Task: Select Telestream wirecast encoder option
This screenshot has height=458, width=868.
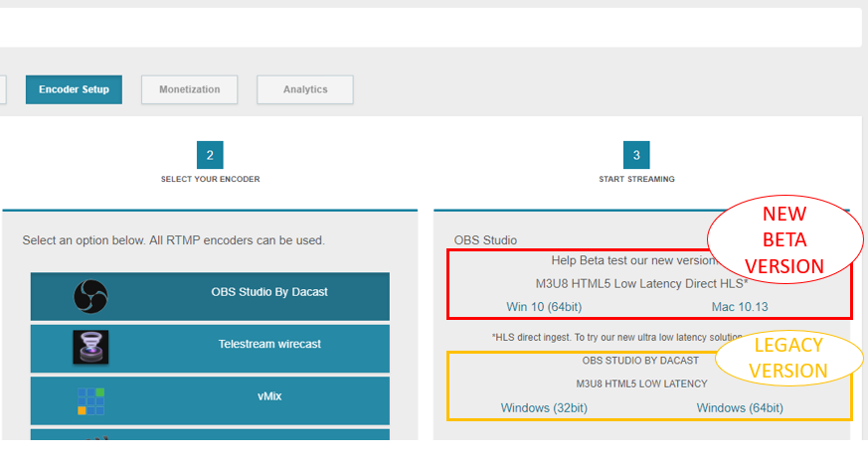Action: click(x=210, y=349)
